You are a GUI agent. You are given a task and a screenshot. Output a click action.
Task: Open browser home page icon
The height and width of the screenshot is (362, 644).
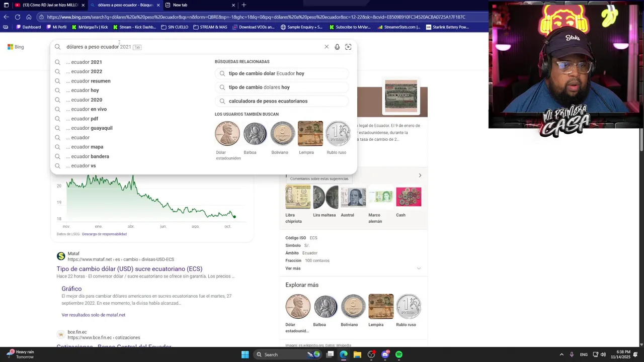tap(29, 17)
